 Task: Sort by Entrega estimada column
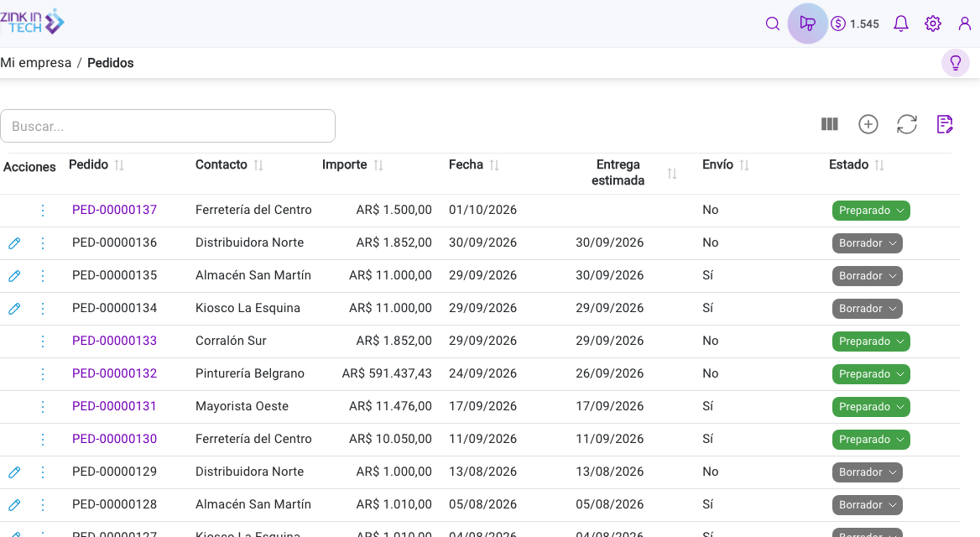click(x=672, y=173)
